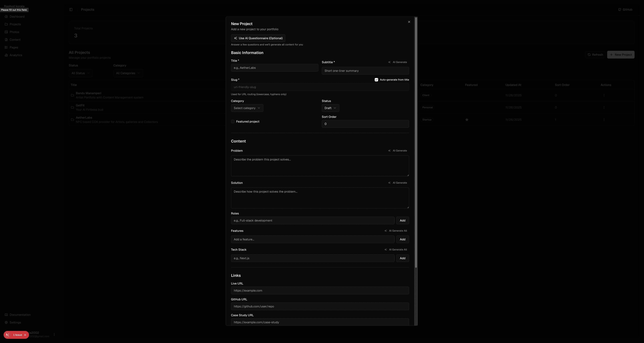Open the All Status filter dropdown
The image size is (644, 343).
(x=80, y=73)
